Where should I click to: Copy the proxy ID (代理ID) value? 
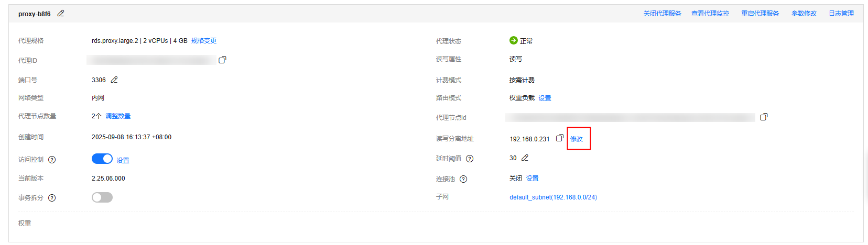click(x=222, y=60)
